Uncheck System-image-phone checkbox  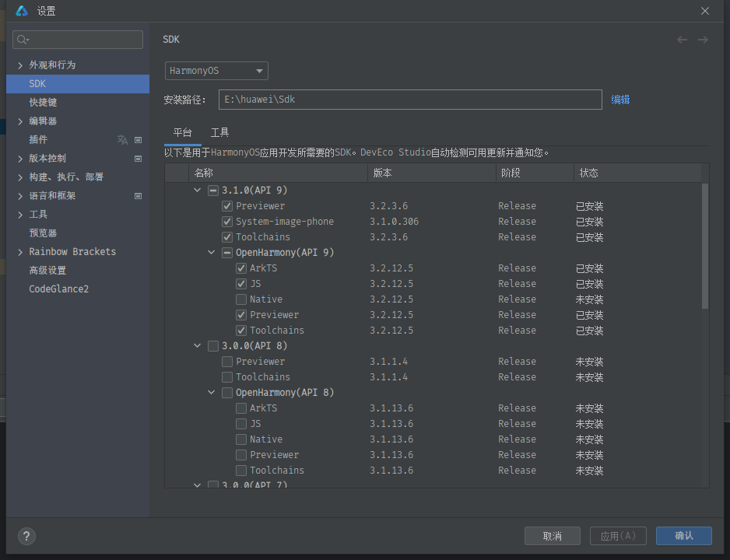coord(227,222)
